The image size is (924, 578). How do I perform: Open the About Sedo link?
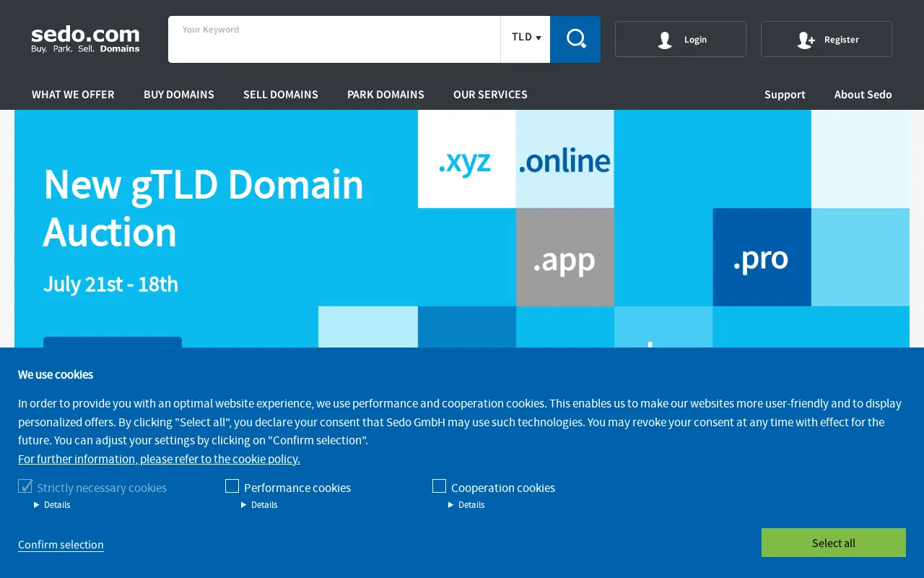pyautogui.click(x=863, y=95)
